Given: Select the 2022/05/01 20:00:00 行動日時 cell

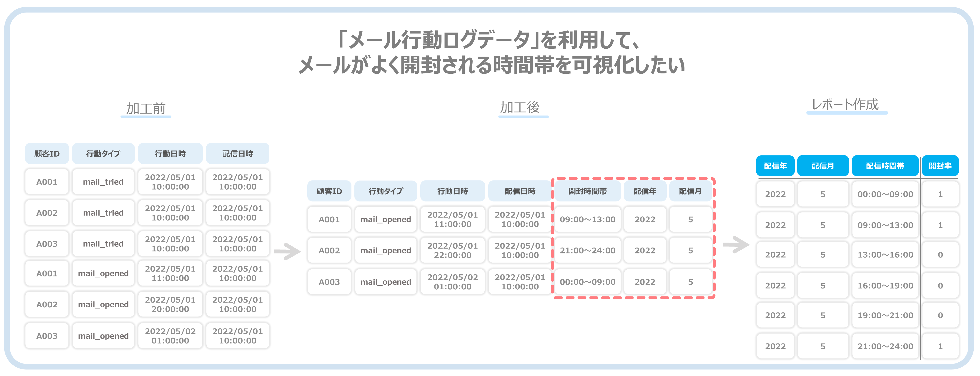Looking at the screenshot, I should [170, 304].
